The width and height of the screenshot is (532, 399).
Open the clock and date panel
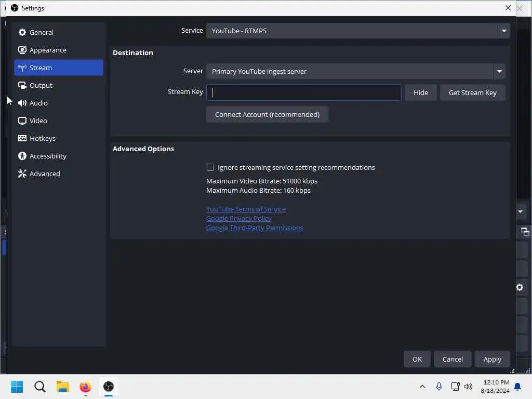[x=495, y=387]
